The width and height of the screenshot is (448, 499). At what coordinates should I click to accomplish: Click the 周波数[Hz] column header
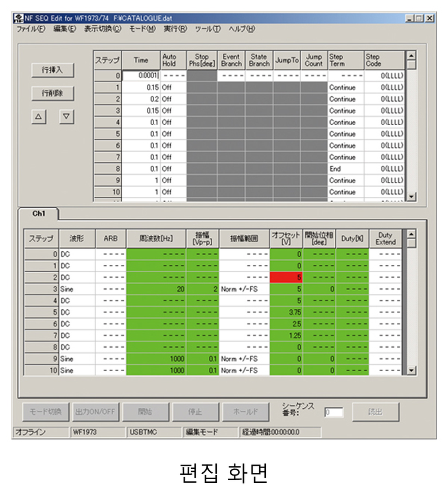[x=156, y=239]
